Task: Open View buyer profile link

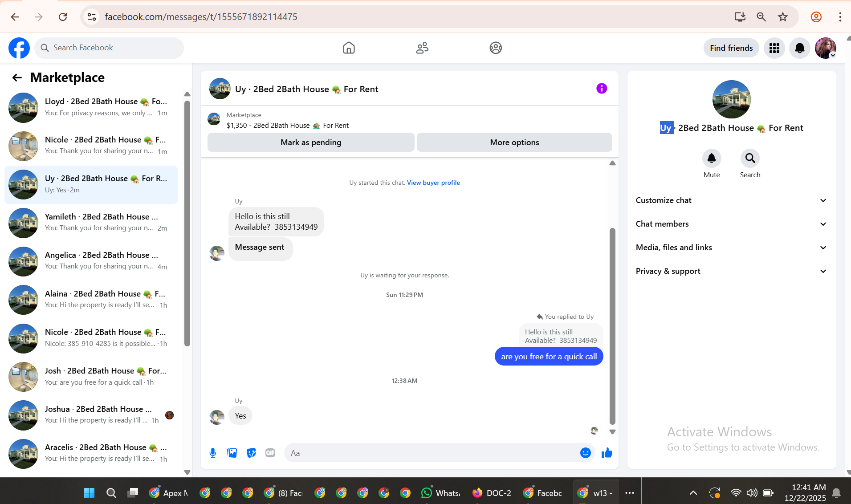Action: coord(433,183)
